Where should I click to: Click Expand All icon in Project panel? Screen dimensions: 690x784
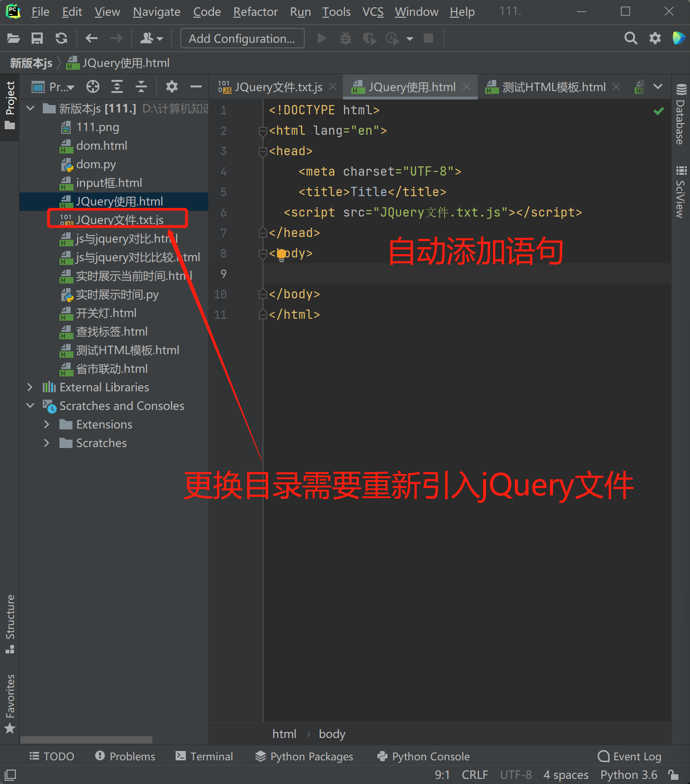(117, 86)
